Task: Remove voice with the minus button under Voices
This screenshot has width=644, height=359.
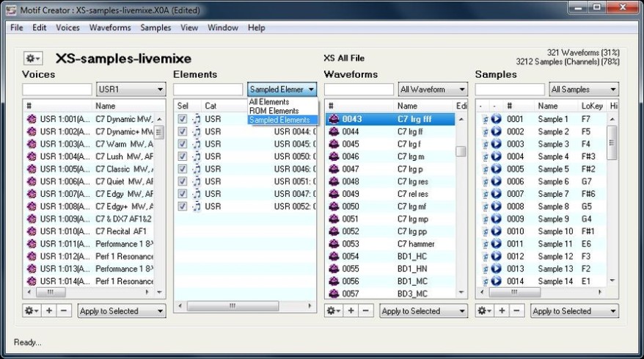Action: (x=64, y=311)
